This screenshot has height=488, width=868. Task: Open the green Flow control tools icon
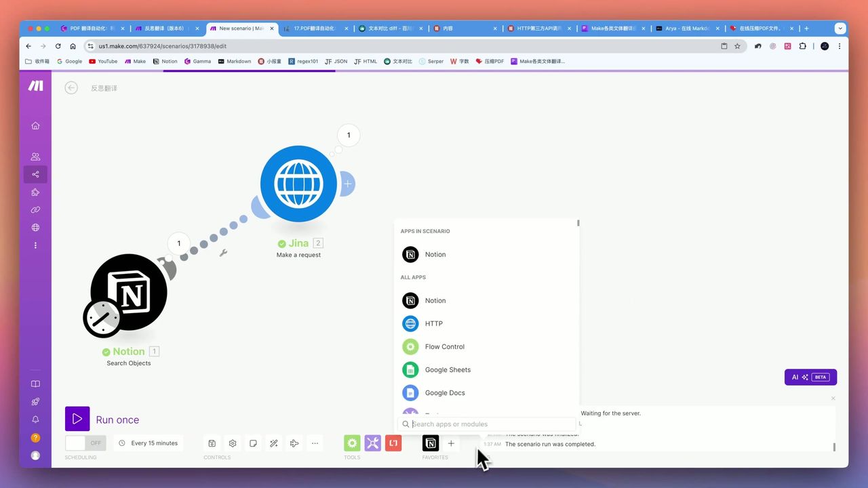(x=352, y=443)
